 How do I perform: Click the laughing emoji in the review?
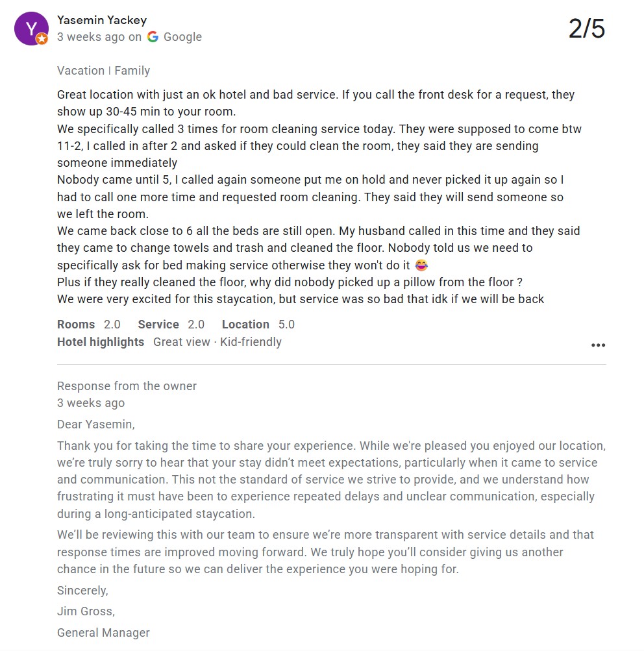pyautogui.click(x=421, y=265)
